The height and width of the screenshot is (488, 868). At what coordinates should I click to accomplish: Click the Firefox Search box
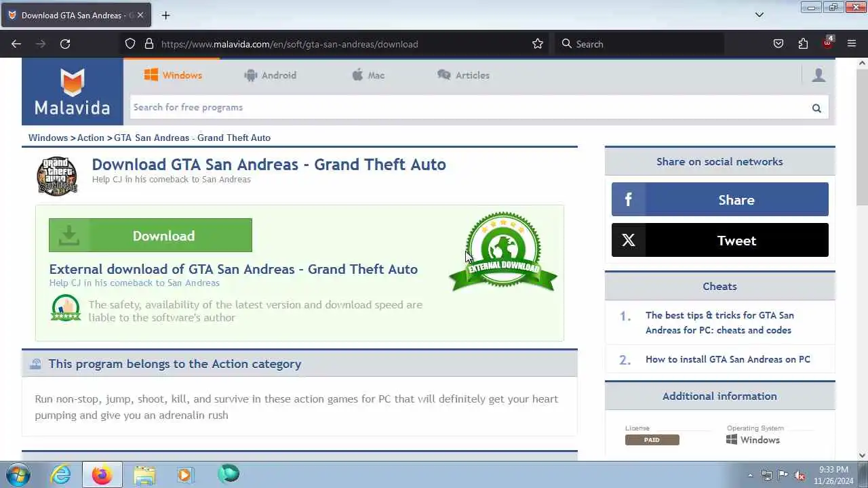639,44
